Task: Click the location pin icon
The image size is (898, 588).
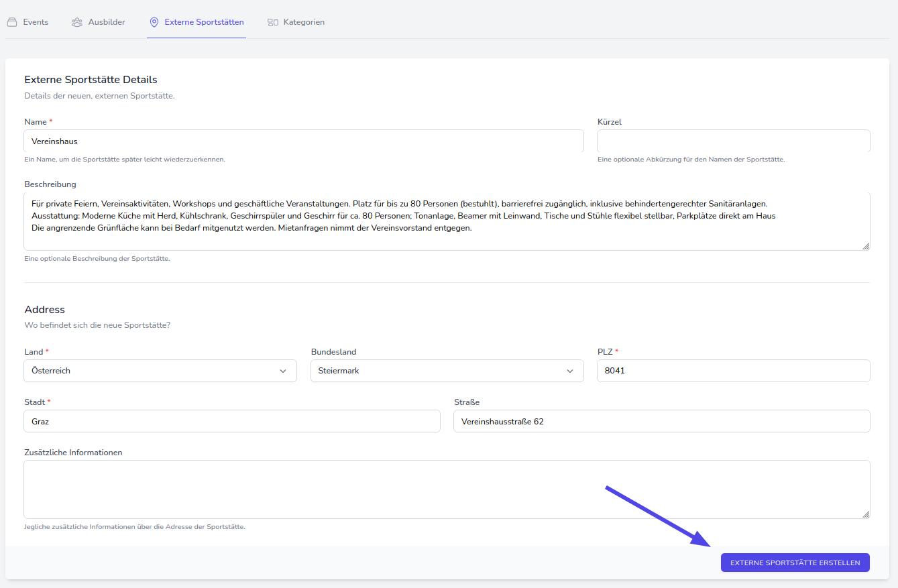Action: [154, 22]
